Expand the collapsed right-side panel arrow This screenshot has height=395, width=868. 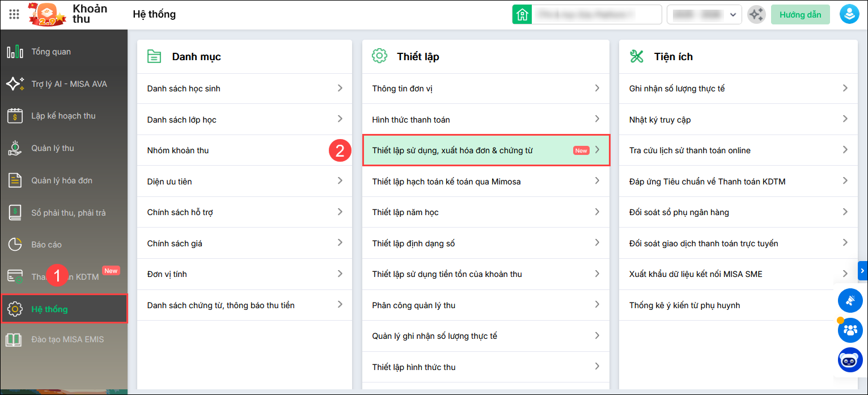click(x=862, y=271)
